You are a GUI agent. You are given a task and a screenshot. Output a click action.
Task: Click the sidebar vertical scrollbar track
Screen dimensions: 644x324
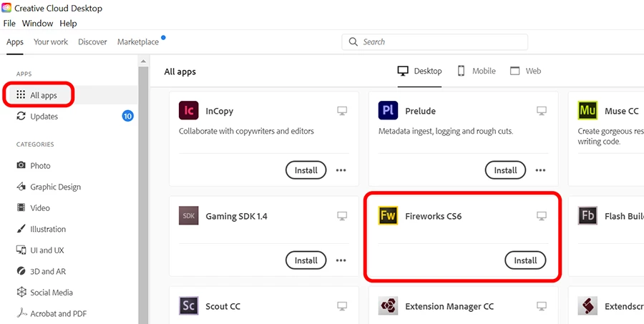point(143,195)
